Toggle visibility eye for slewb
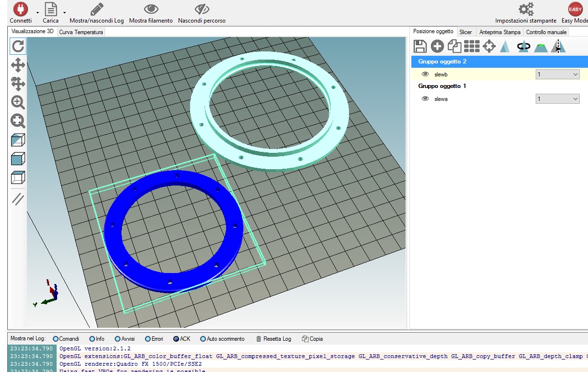Viewport: 588px width, 372px height. tap(425, 74)
